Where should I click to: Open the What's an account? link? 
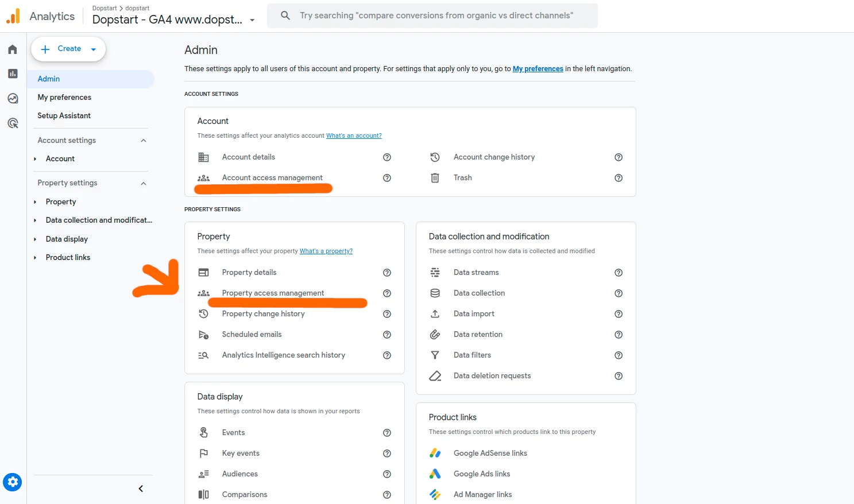pos(354,136)
